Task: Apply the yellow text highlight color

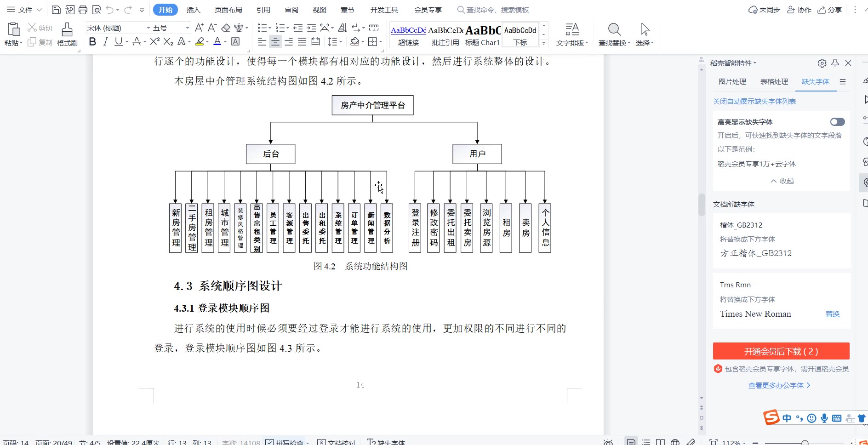Action: 200,42
